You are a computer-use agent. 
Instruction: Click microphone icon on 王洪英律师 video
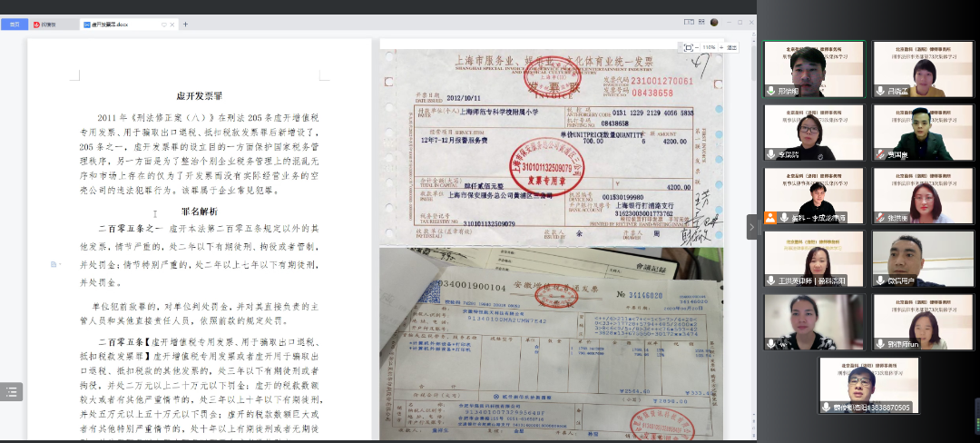pyautogui.click(x=772, y=281)
